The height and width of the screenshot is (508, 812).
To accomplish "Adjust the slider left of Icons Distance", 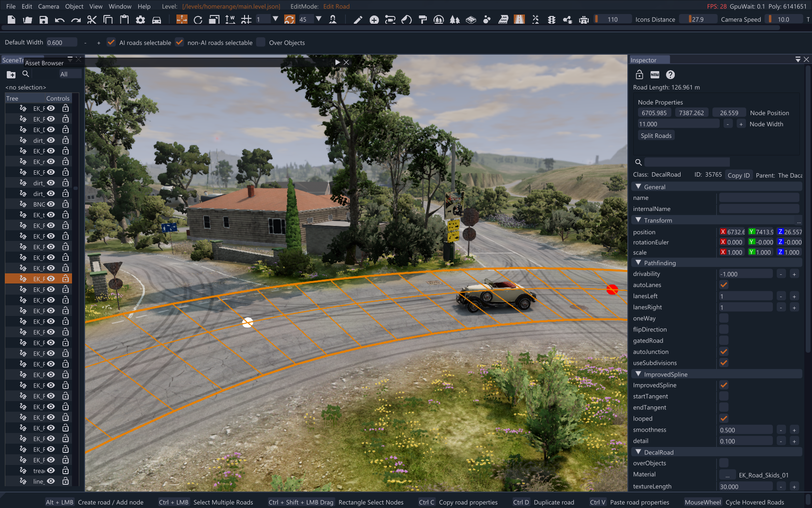I will click(612, 19).
